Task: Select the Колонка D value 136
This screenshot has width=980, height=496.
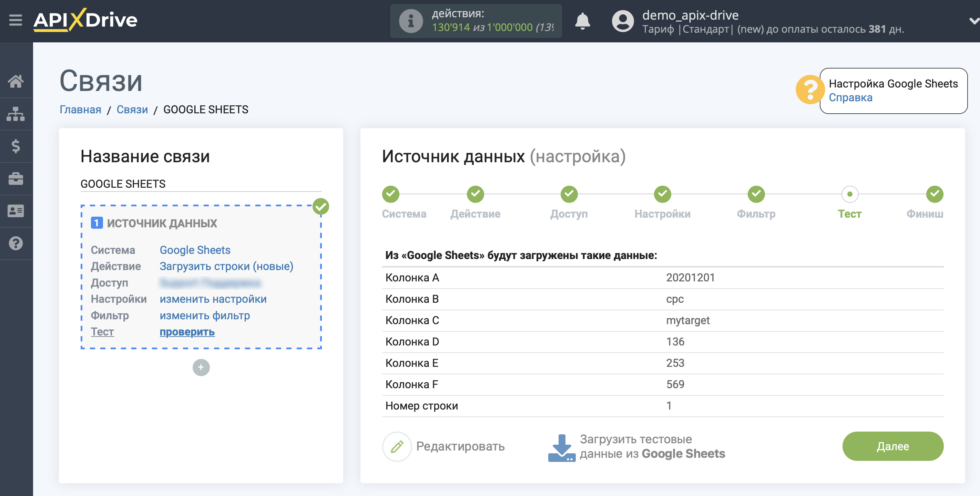Action: coord(675,342)
